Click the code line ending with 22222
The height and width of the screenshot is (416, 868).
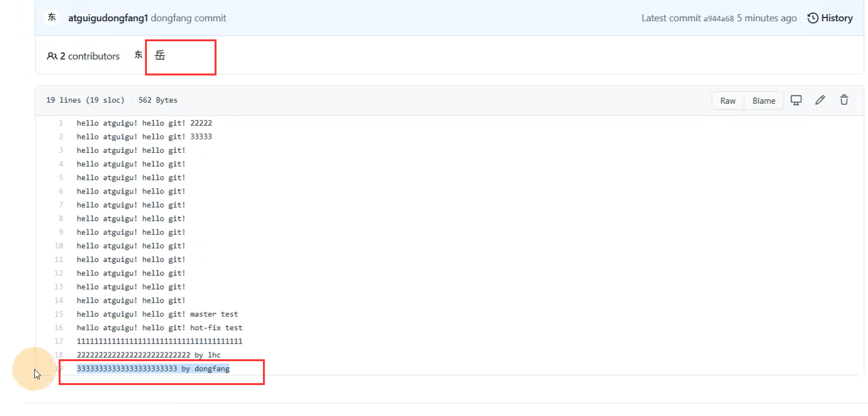[x=144, y=123]
